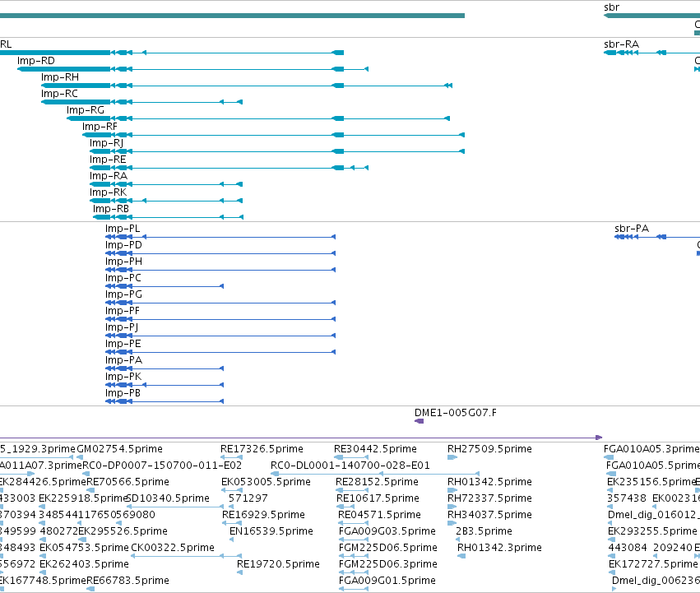Click the EK262403.5prime EST label
The height and width of the screenshot is (593, 700).
coord(84,564)
